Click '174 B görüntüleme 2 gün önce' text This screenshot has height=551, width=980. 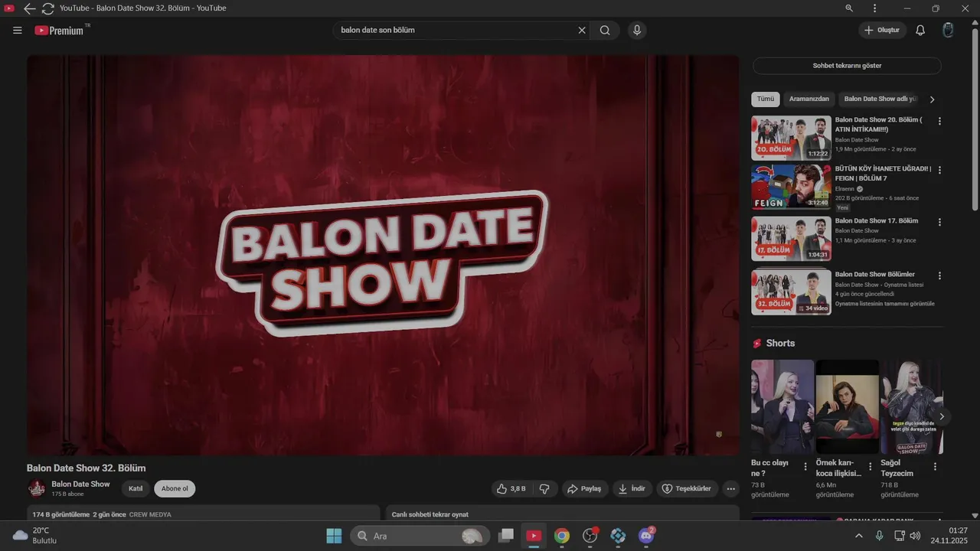[79, 514]
